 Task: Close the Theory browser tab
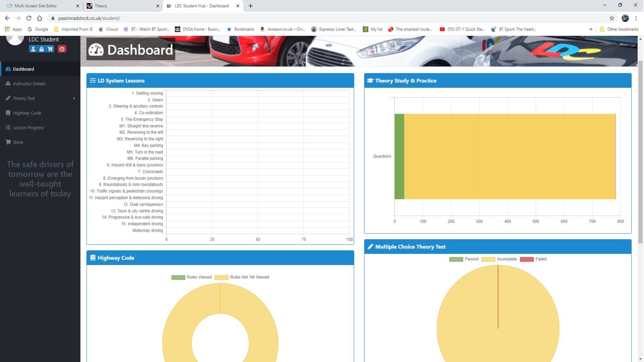[x=158, y=6]
